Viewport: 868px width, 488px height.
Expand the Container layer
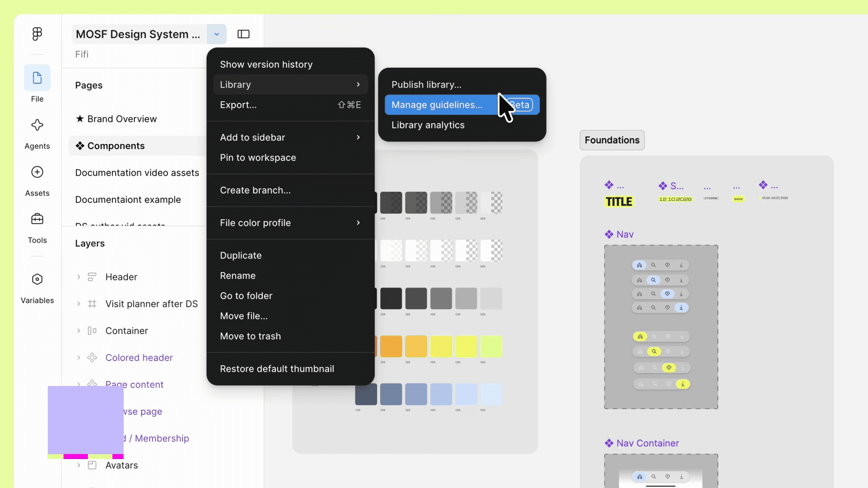click(79, 331)
